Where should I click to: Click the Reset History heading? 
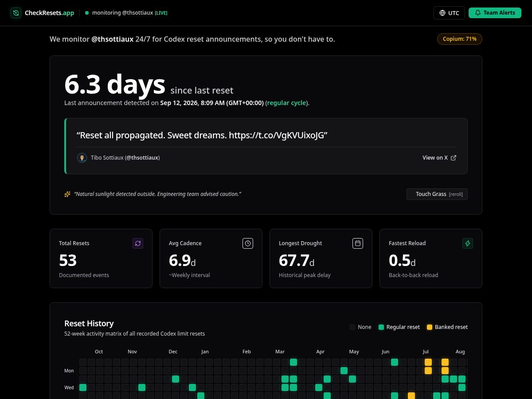point(89,324)
